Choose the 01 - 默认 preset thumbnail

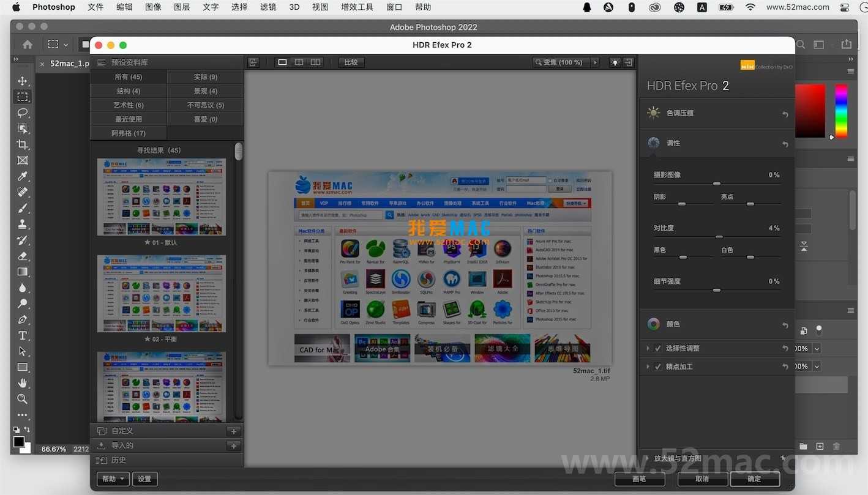162,197
